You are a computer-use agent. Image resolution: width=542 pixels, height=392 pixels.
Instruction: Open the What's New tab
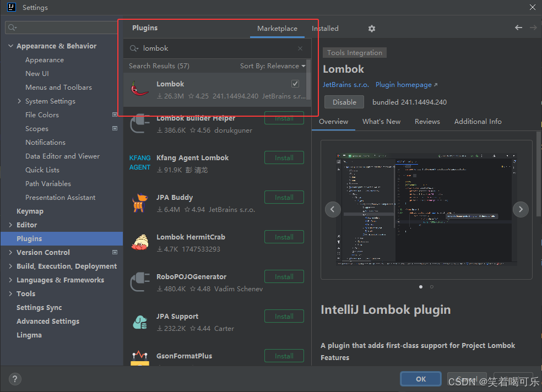[x=381, y=122]
